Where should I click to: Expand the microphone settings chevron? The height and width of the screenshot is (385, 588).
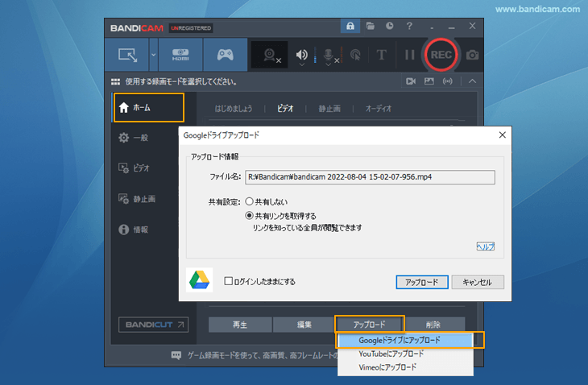328,65
